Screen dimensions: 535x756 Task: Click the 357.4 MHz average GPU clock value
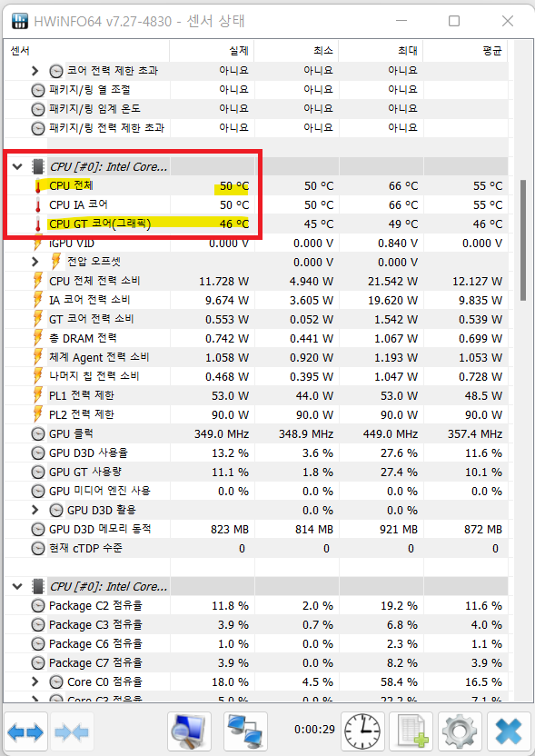[x=475, y=434]
